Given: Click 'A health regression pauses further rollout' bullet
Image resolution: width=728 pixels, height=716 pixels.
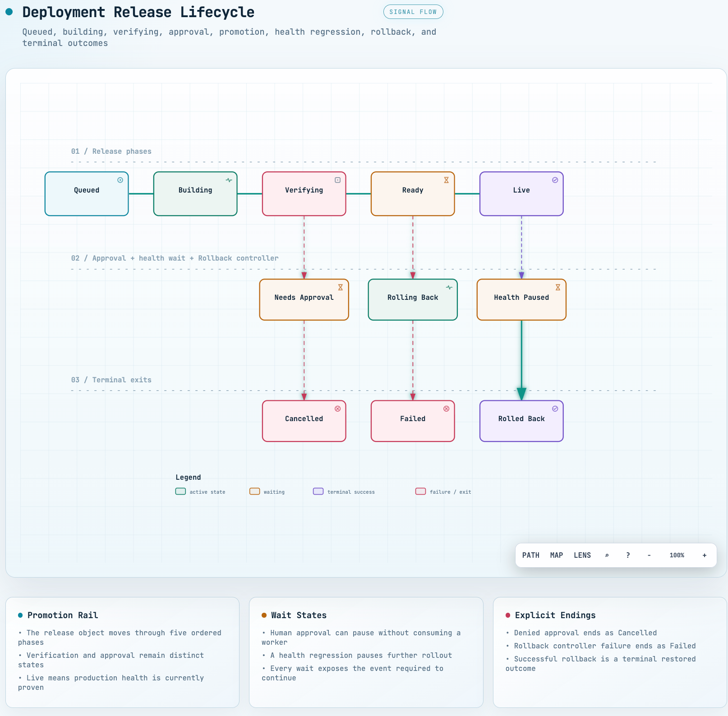Looking at the screenshot, I should (357, 656).
